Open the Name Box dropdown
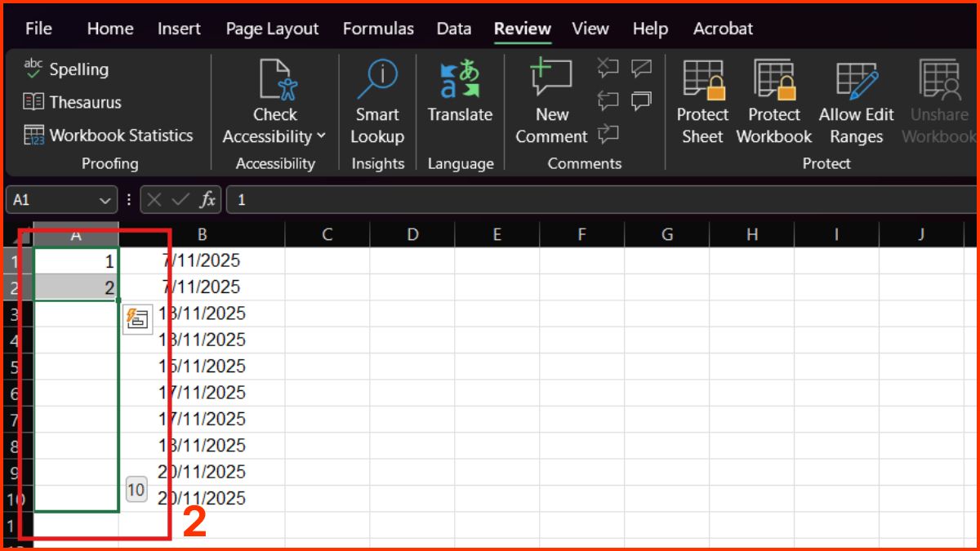The width and height of the screenshot is (980, 551). 105,199
